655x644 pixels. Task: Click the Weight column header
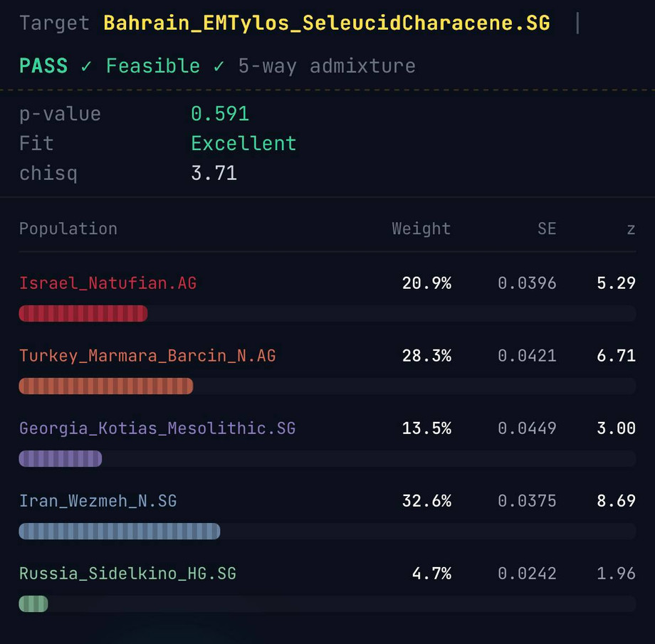point(421,229)
